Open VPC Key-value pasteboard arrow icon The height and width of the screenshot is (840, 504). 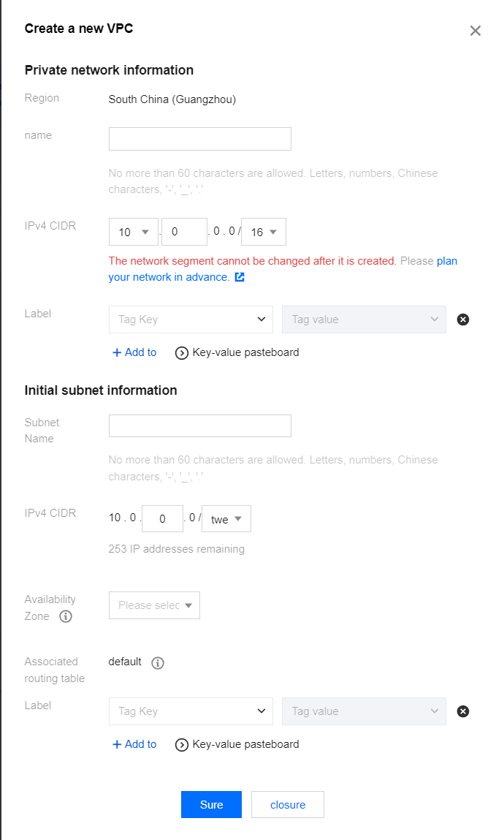[183, 353]
